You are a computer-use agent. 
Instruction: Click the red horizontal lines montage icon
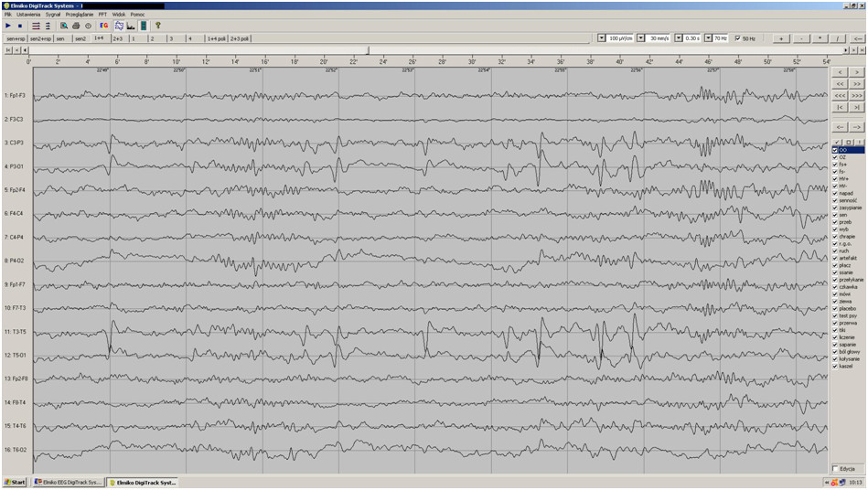(36, 26)
